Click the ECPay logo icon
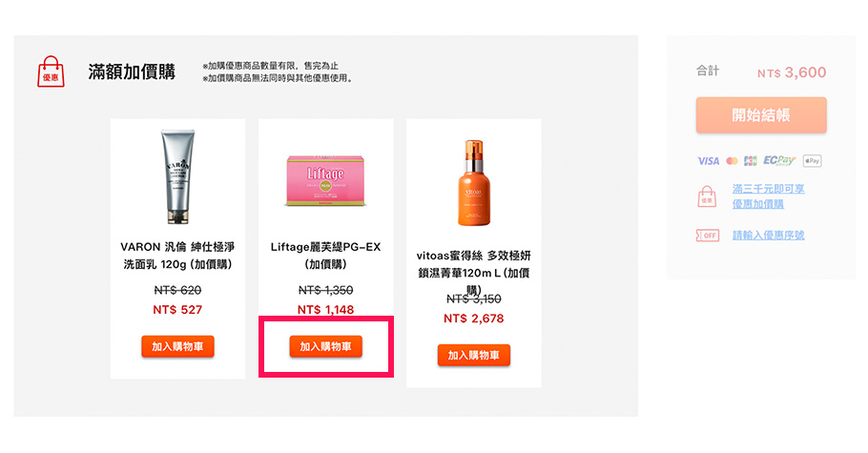This screenshot has width=868, height=453. [x=779, y=160]
